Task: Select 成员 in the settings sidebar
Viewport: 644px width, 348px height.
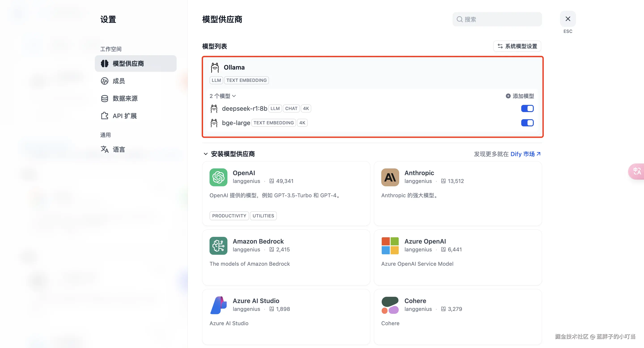Action: [x=119, y=81]
